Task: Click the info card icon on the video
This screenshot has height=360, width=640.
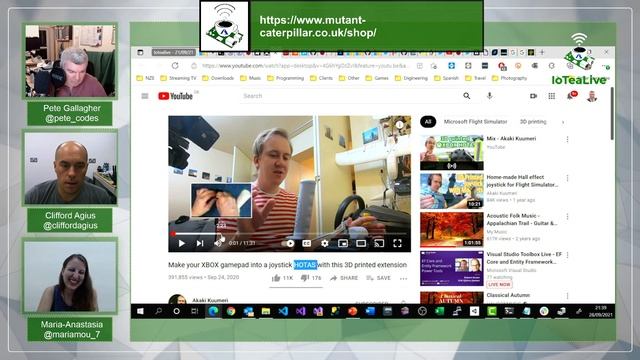Action: pos(399,124)
